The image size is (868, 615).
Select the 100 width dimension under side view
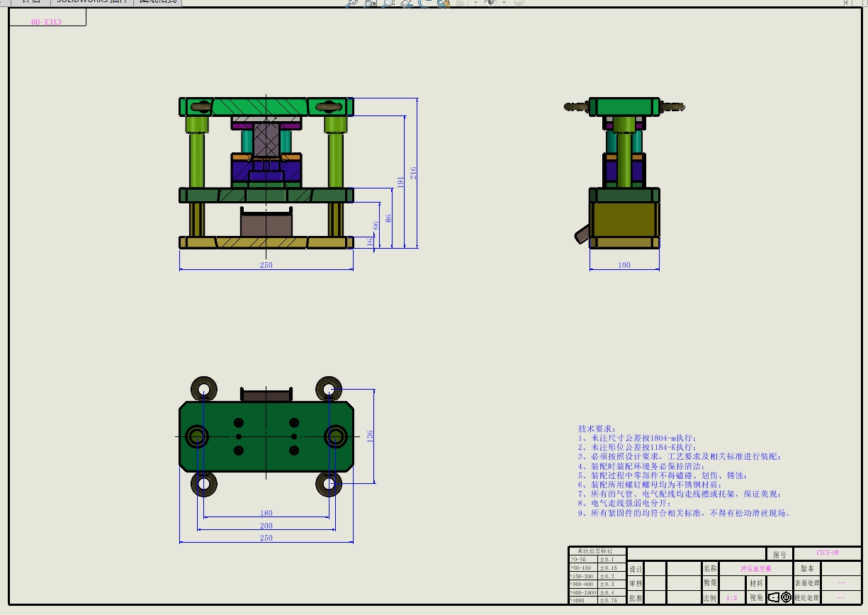coord(624,266)
